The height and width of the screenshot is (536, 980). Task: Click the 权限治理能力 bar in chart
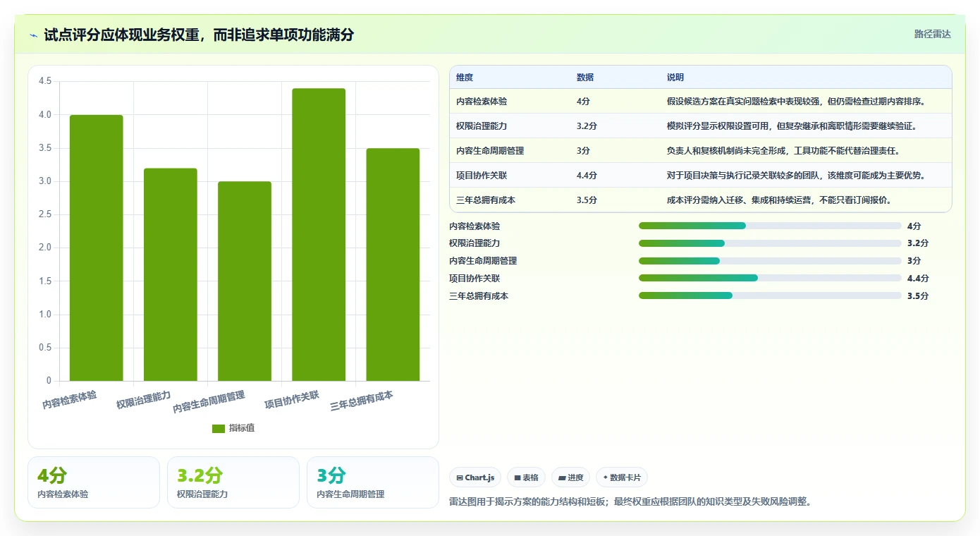[x=171, y=274]
